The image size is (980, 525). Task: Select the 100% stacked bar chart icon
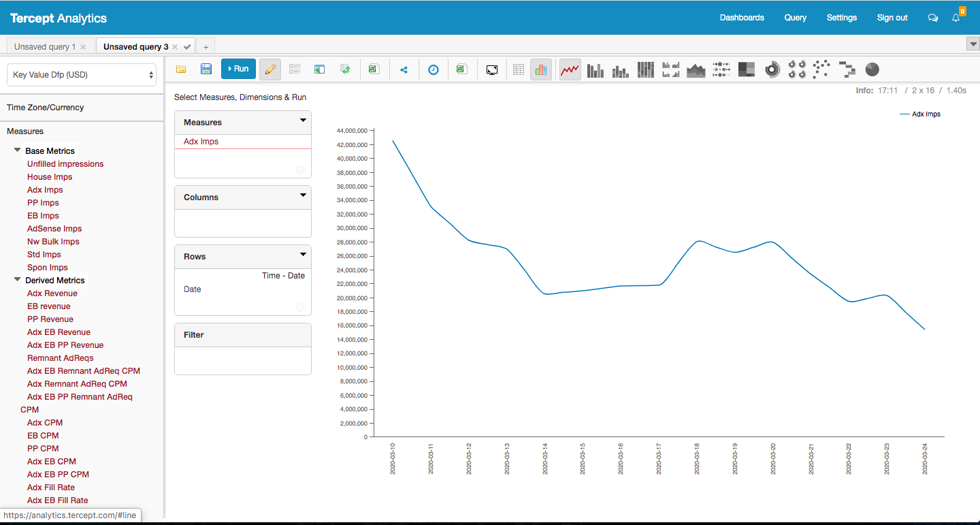[x=646, y=69]
